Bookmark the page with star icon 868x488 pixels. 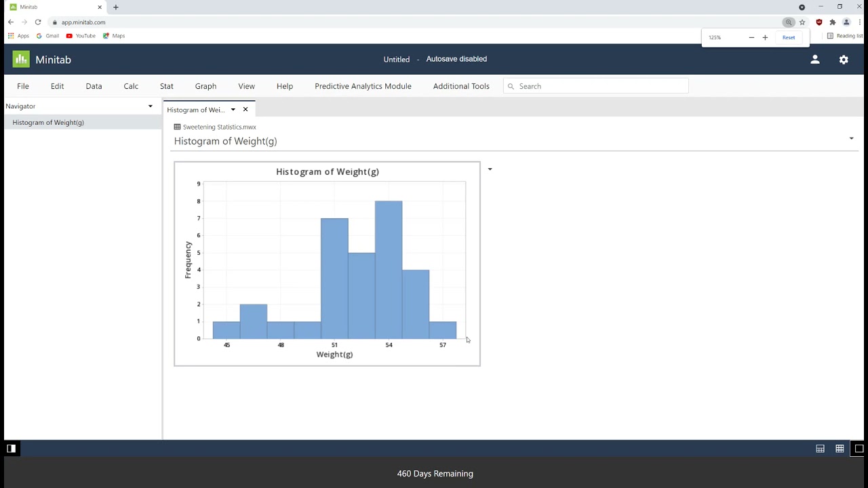(x=802, y=22)
